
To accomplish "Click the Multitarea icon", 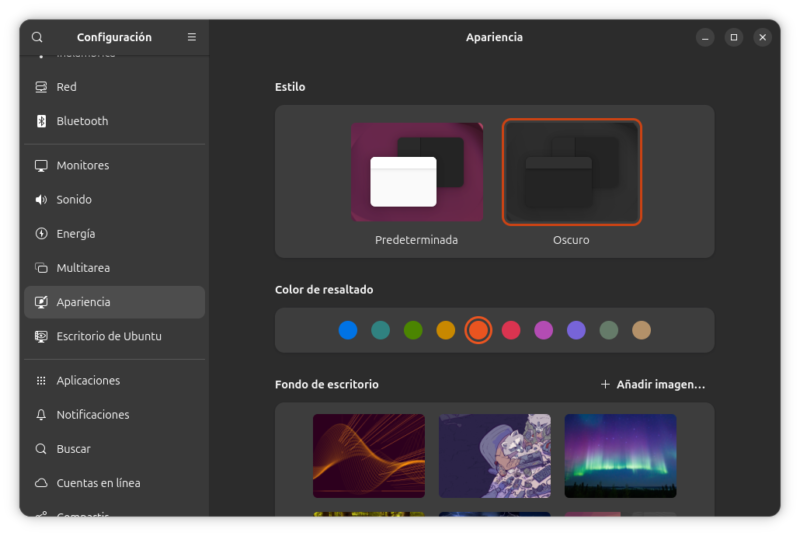I will 41,268.
